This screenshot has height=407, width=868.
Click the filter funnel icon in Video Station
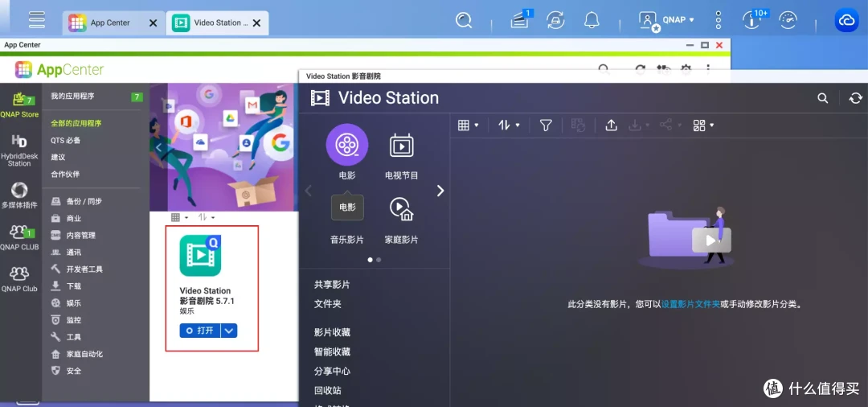coord(546,125)
